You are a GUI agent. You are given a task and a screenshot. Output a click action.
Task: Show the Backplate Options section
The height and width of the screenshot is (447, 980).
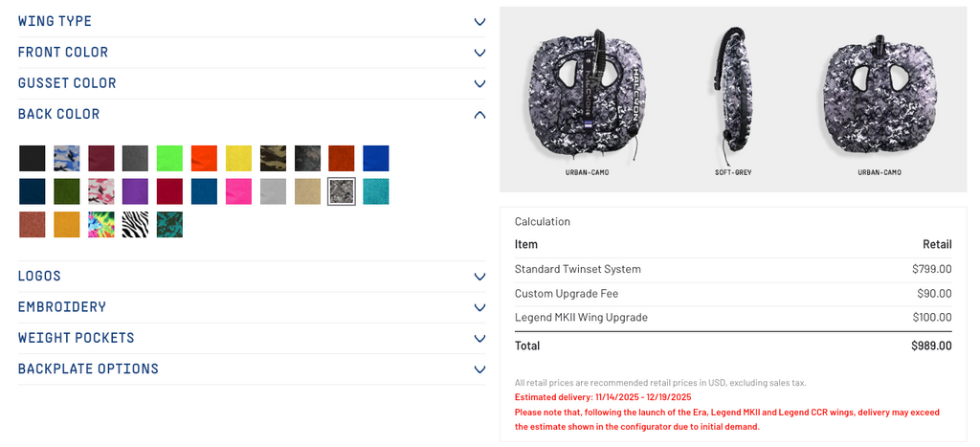tap(251, 369)
